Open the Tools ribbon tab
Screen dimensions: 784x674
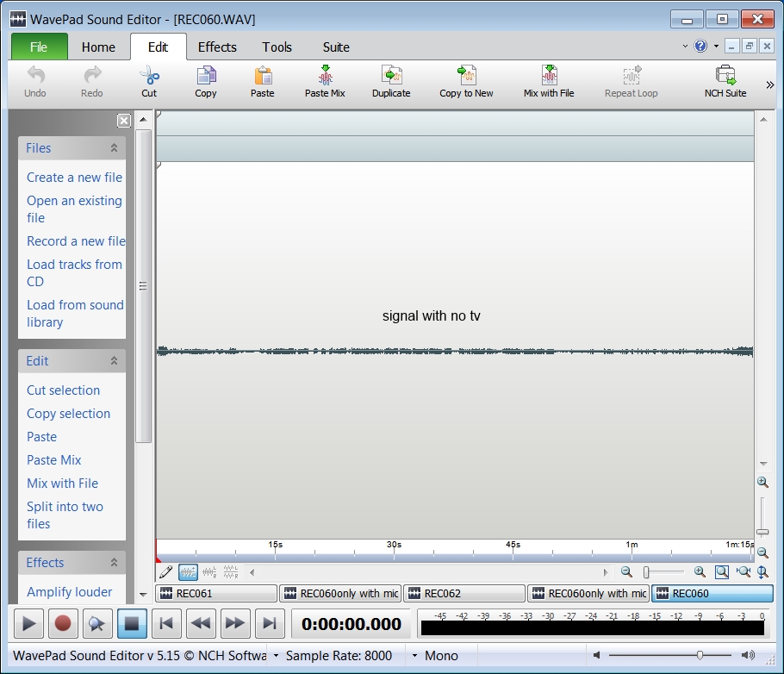[x=277, y=47]
